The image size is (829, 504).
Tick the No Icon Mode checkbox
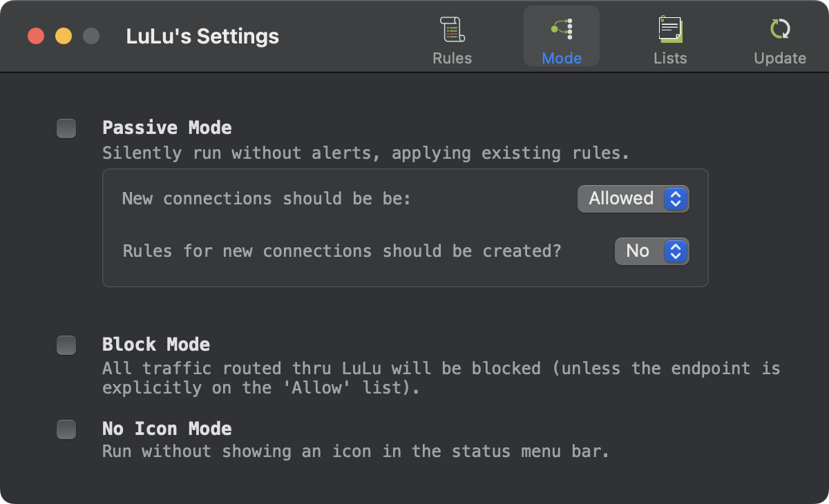click(66, 429)
